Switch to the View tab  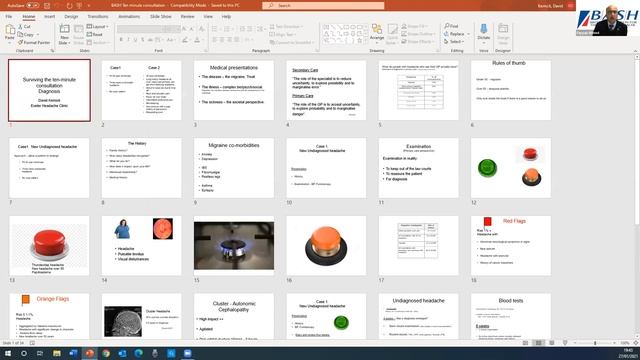pos(208,16)
